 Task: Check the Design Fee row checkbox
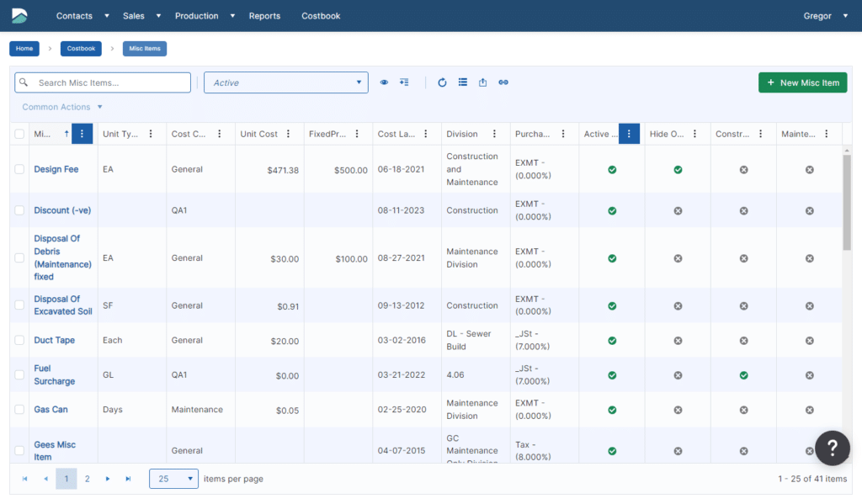19,169
